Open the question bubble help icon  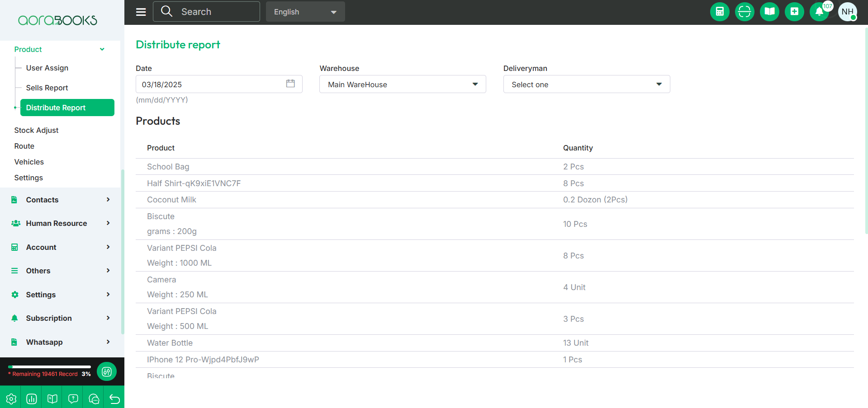tap(73, 399)
